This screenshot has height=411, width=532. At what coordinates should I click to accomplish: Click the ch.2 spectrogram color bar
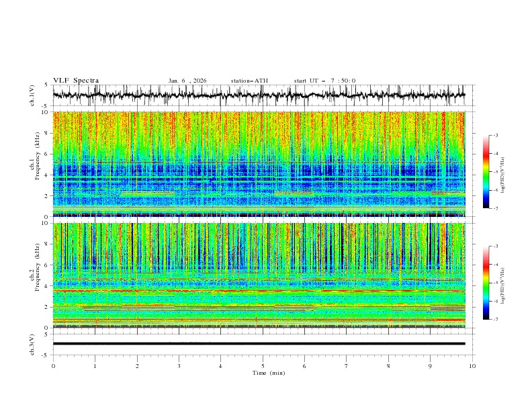pos(486,283)
